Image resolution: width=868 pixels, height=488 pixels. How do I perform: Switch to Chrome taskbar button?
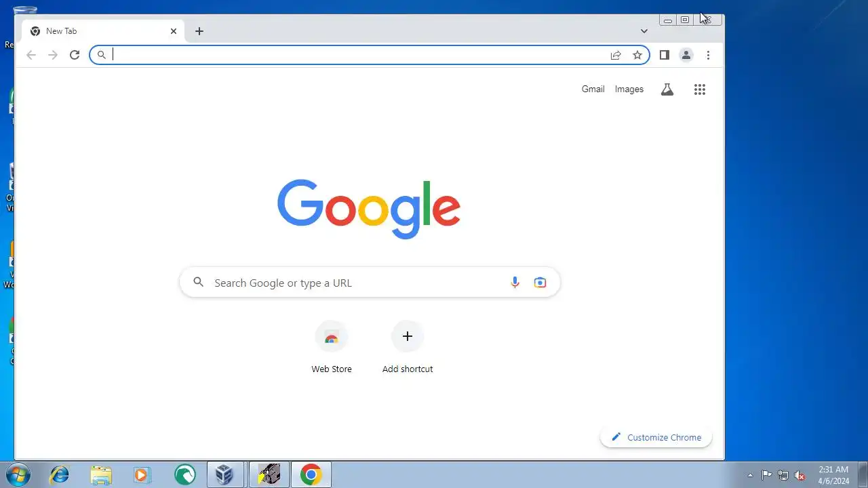click(311, 474)
